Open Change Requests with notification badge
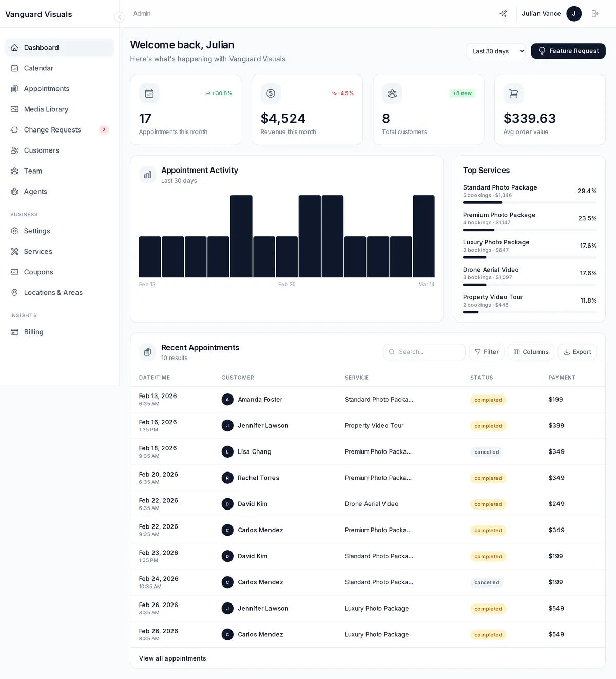The width and height of the screenshot is (616, 679). pos(52,130)
